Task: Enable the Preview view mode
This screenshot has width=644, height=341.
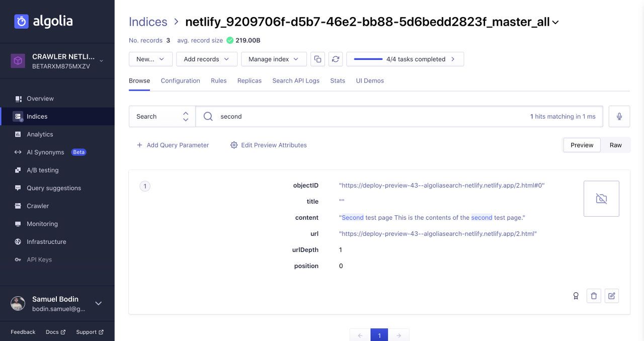Action: tap(582, 145)
